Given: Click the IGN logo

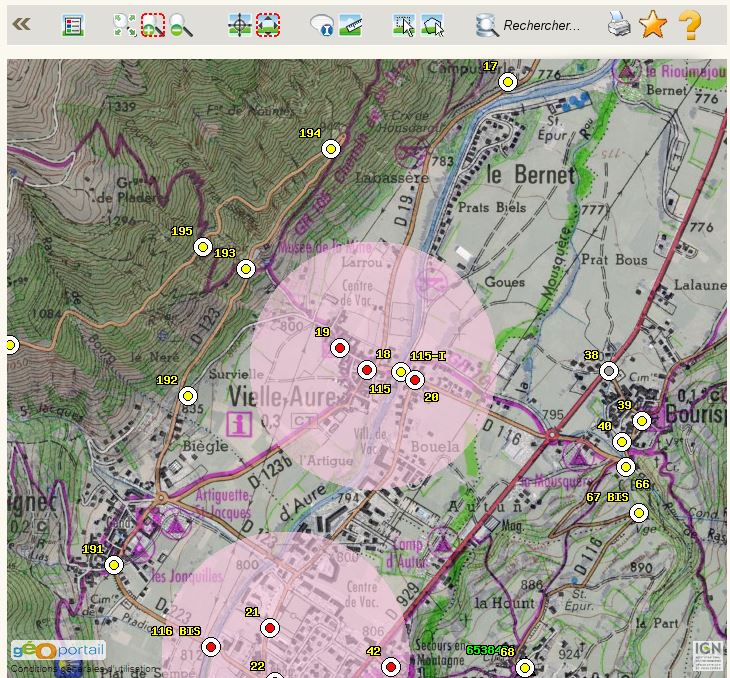Looking at the screenshot, I should (709, 655).
